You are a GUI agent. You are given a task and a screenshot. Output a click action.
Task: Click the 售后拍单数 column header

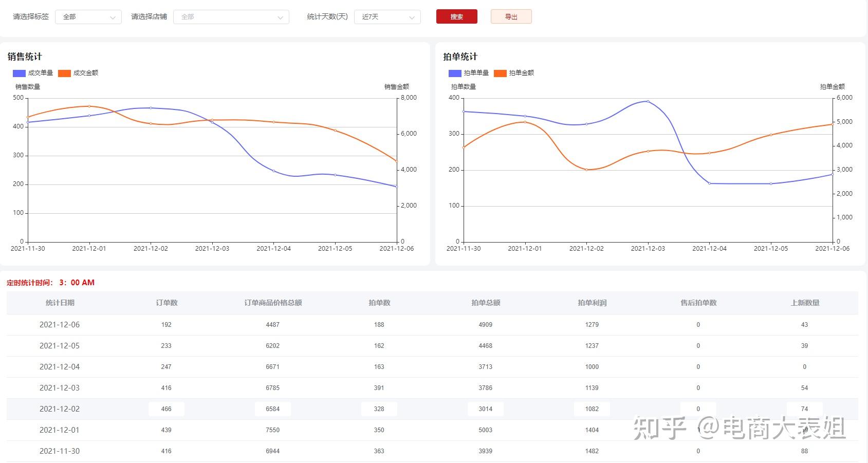[x=698, y=303]
